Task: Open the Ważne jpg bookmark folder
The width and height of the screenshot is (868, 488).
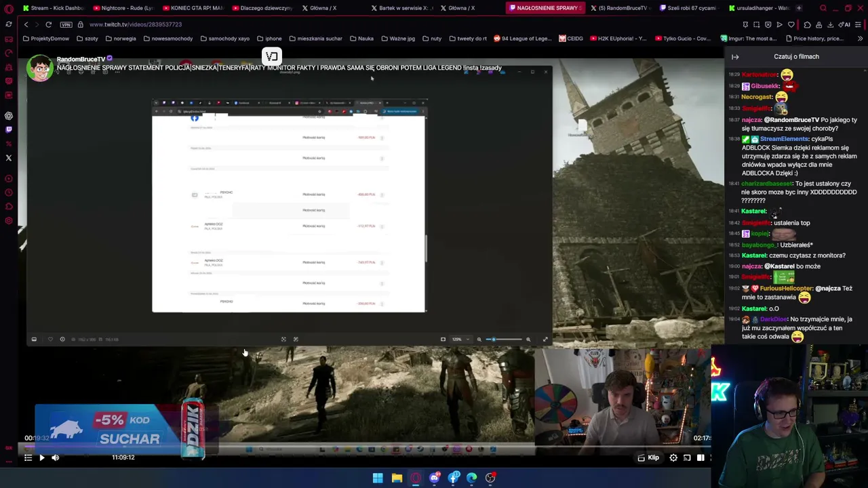Action: coord(397,39)
